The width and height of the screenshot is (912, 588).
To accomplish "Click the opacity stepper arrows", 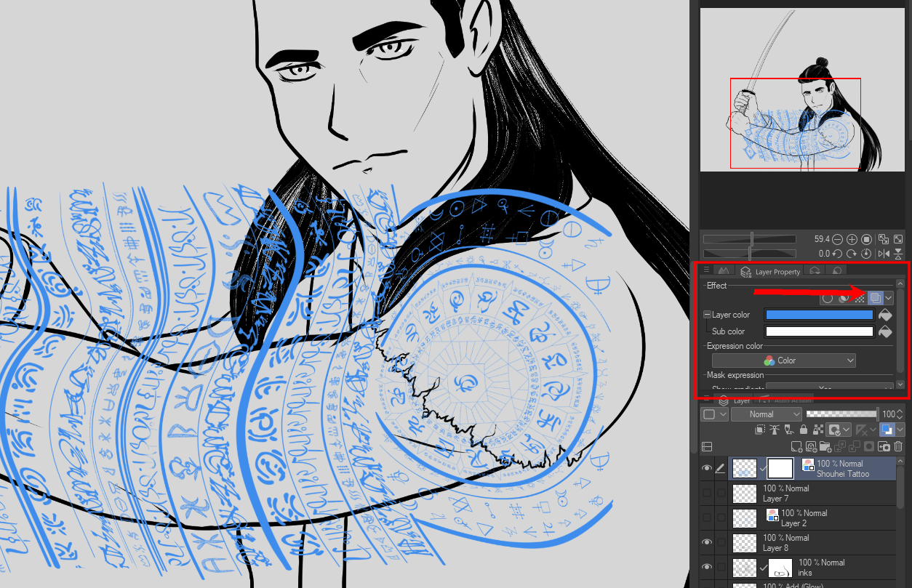I will click(x=899, y=414).
